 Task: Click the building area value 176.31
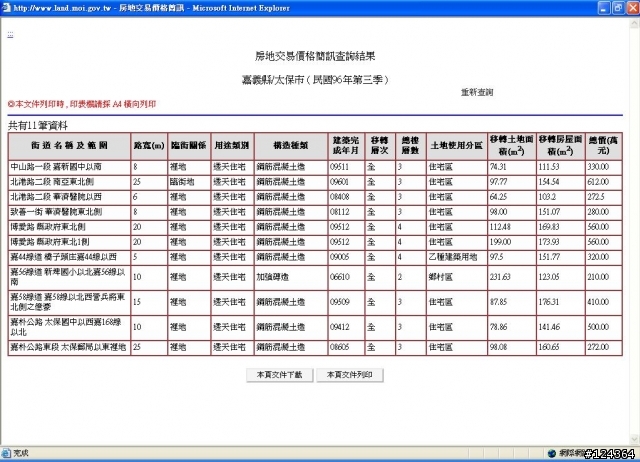point(549,302)
